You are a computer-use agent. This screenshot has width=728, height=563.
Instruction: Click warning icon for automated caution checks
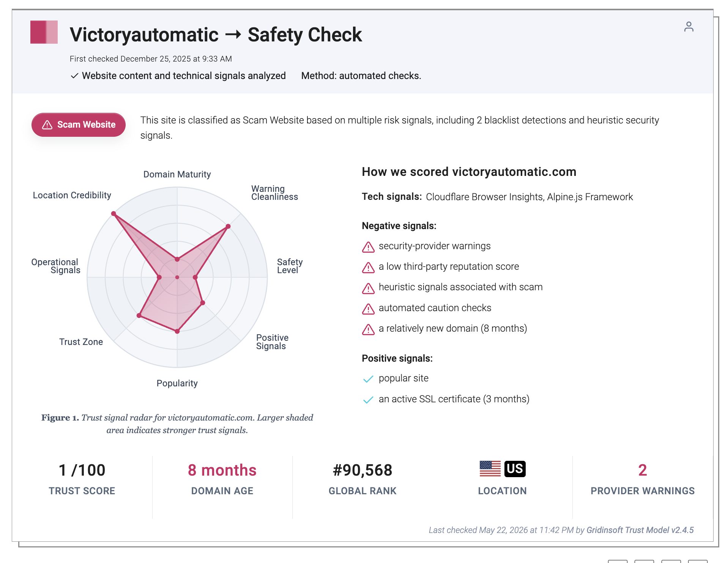point(368,309)
